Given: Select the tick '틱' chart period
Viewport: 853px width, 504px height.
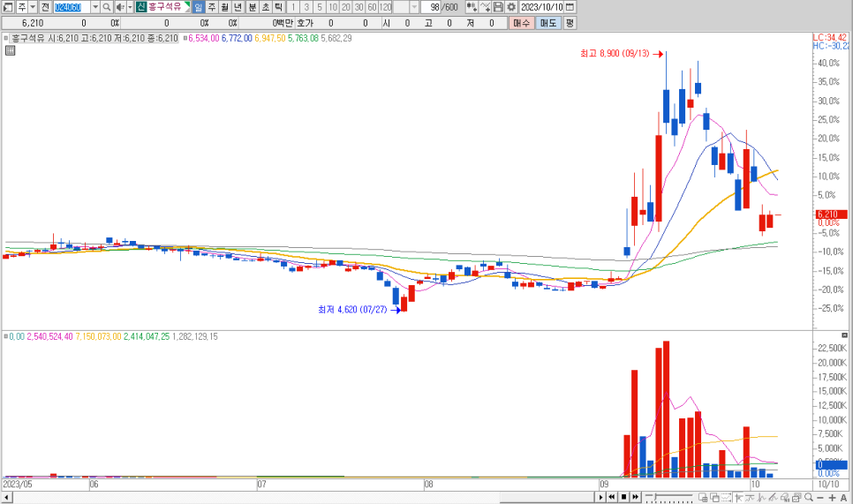Looking at the screenshot, I should pos(278,7).
